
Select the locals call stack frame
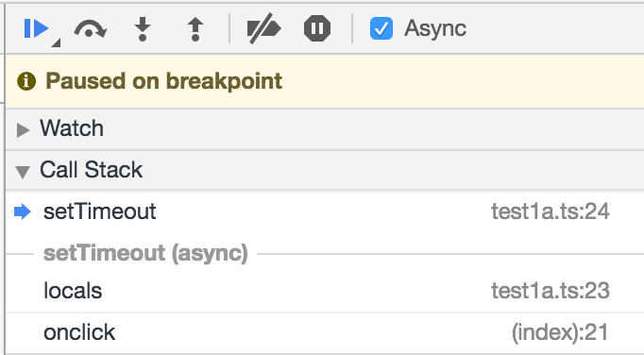tap(325, 291)
